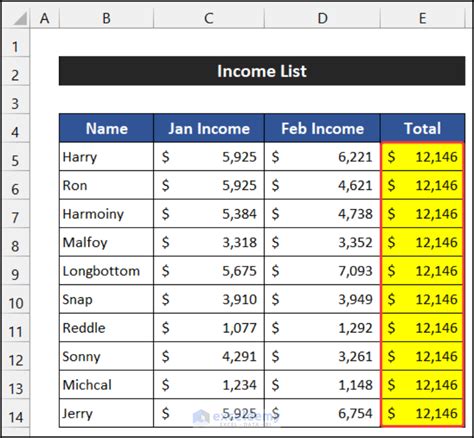Click Sonny's Jan Income 4,291

tap(209, 356)
